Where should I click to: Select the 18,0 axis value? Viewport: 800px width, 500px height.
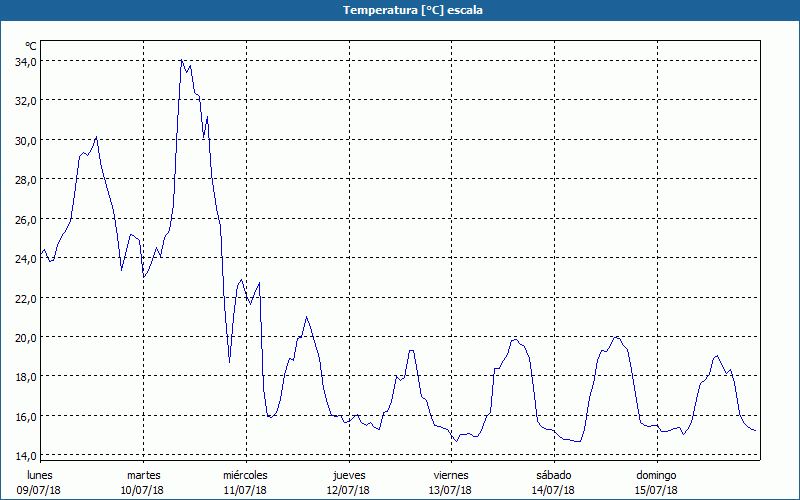pyautogui.click(x=26, y=377)
